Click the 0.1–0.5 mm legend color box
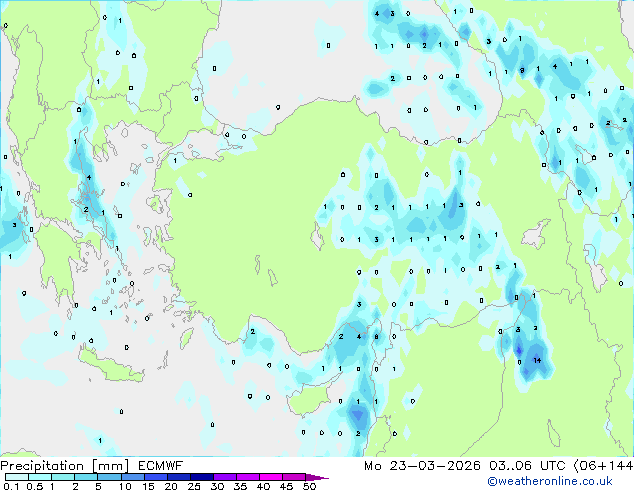This screenshot has height=490, width=634. (x=17, y=477)
